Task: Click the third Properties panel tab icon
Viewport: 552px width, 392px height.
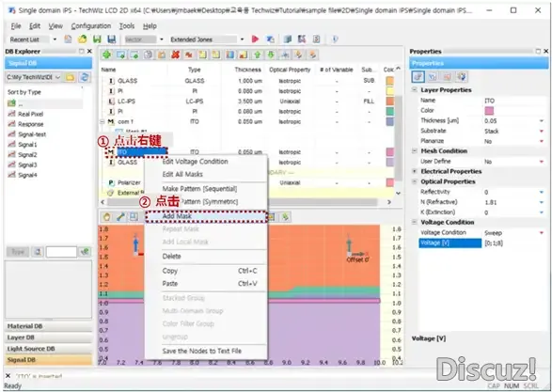Action: click(447, 76)
